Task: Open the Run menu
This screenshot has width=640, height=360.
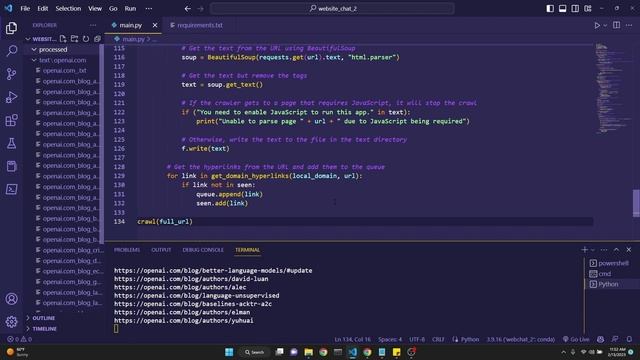Action: point(130,8)
